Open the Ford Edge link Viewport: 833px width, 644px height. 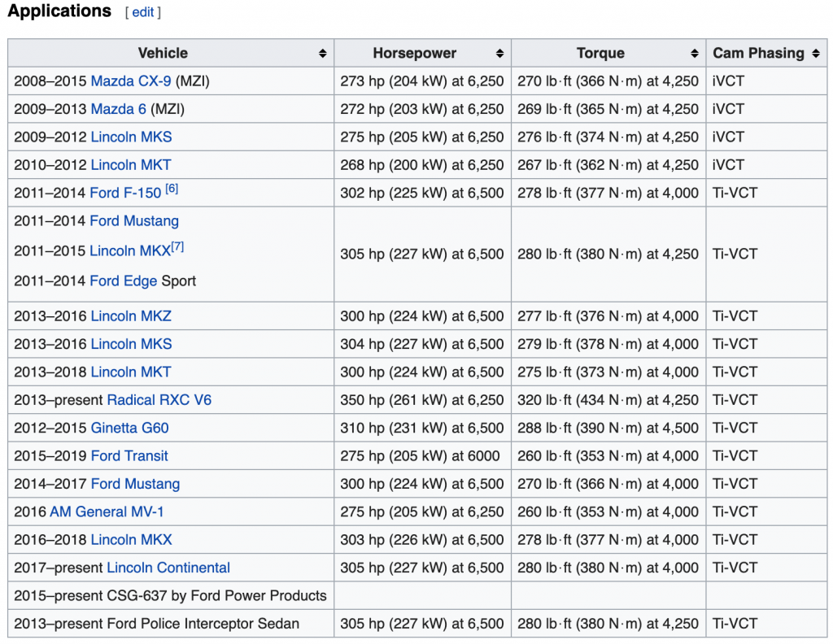[124, 281]
